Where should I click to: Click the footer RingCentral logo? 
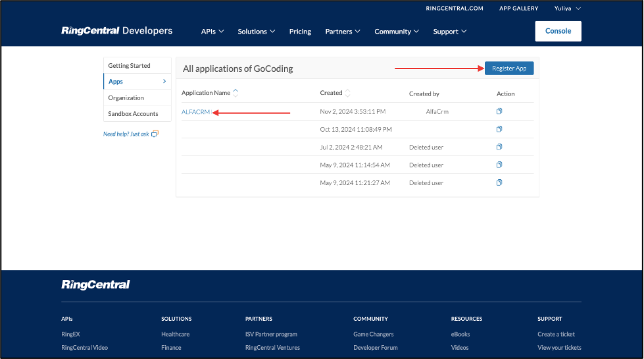coord(95,285)
